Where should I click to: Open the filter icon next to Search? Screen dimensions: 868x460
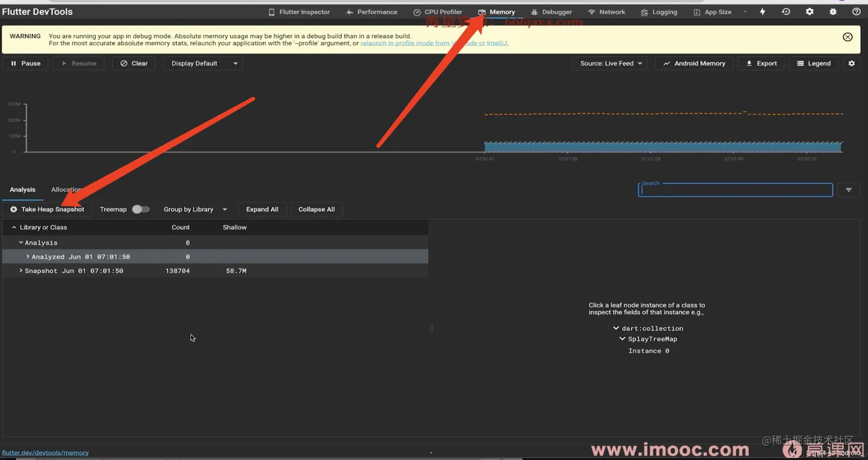[848, 190]
